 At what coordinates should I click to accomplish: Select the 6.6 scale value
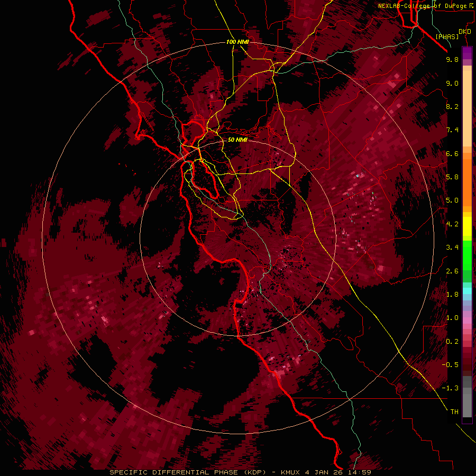(452, 153)
